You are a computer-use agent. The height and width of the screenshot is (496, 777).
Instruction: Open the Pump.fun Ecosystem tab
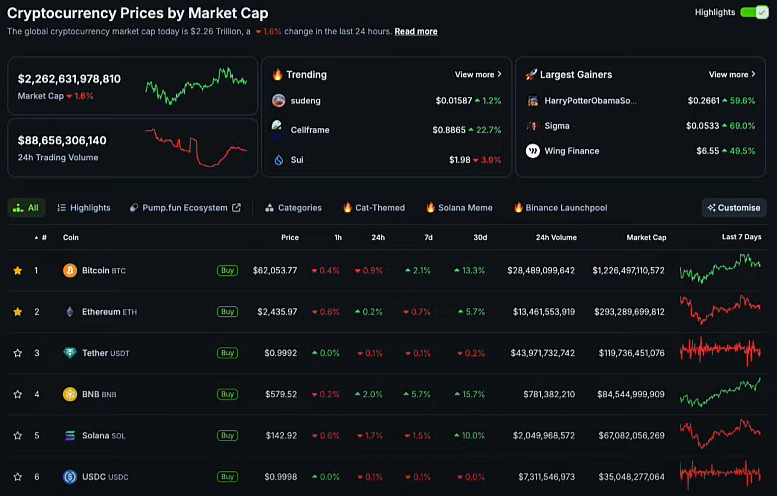click(x=185, y=208)
